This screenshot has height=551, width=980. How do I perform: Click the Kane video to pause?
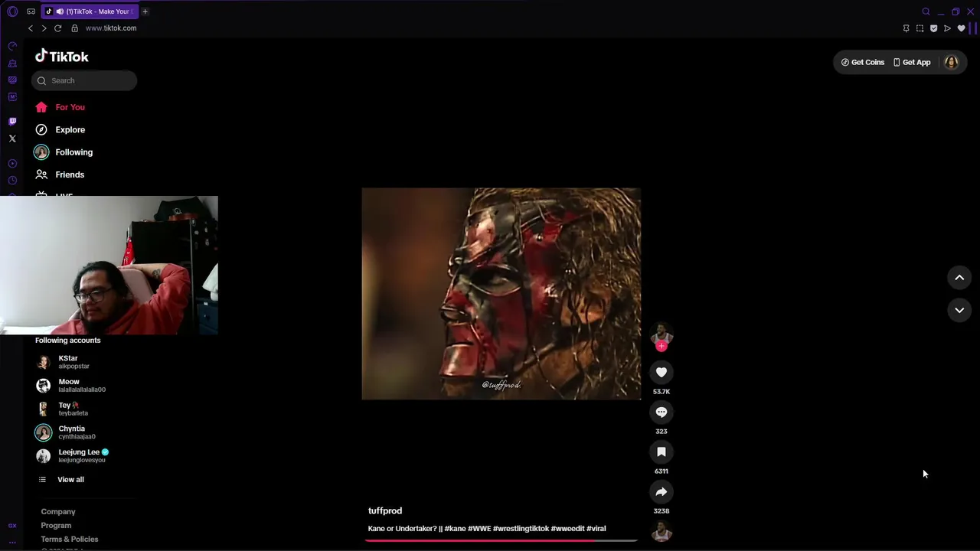501,294
